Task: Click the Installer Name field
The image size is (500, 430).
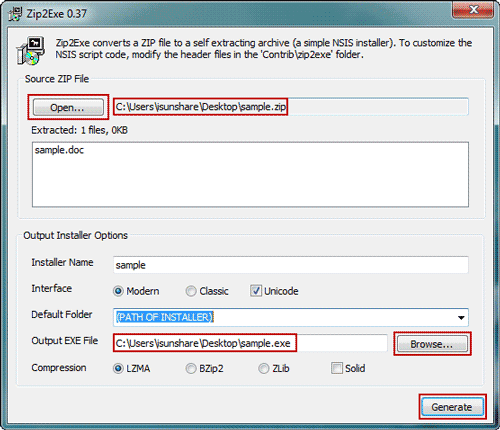Action: (x=291, y=265)
